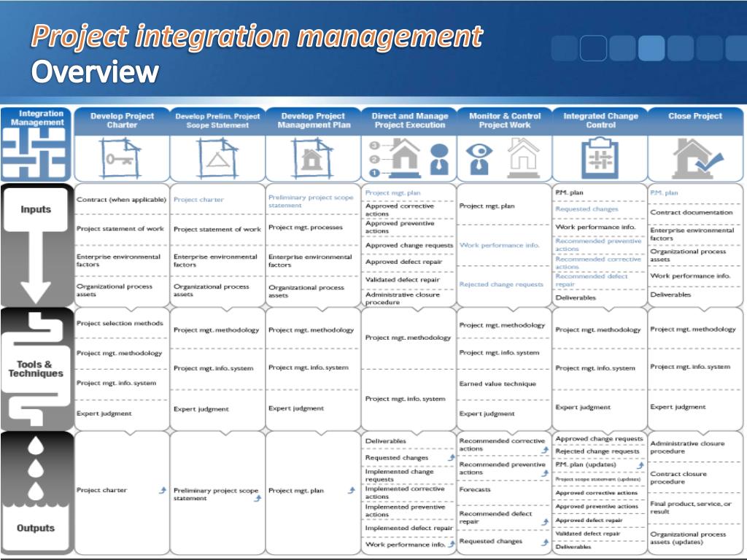Click the arrow beside P.M. plan (updates)
The height and width of the screenshot is (560, 747).
pyautogui.click(x=640, y=464)
